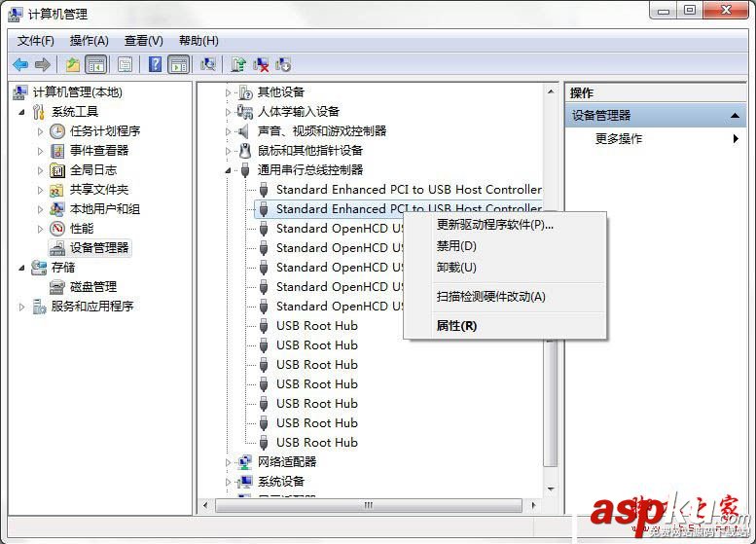Expand the 本地用户和组 node
Image resolution: width=756 pixels, height=544 pixels.
pyautogui.click(x=41, y=209)
